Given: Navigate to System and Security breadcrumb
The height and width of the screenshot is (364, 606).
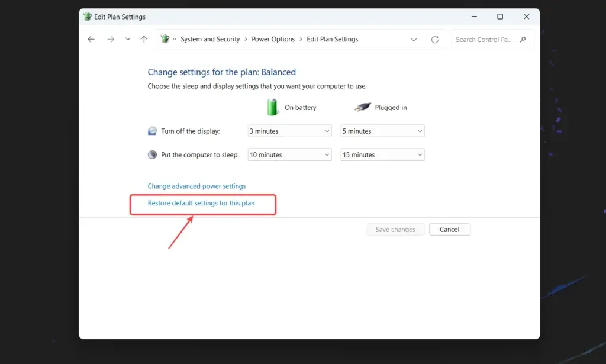Looking at the screenshot, I should (x=210, y=39).
